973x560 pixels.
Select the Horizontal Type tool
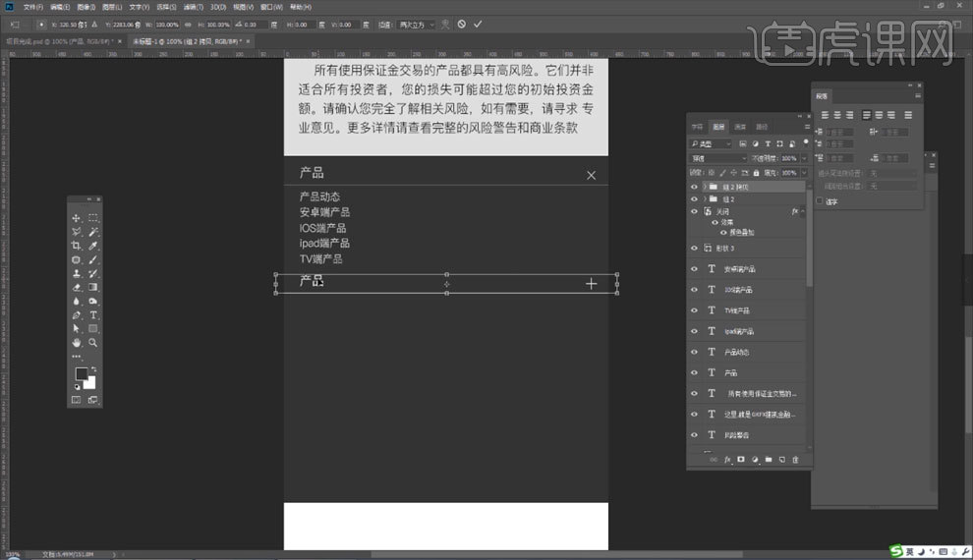coord(93,315)
